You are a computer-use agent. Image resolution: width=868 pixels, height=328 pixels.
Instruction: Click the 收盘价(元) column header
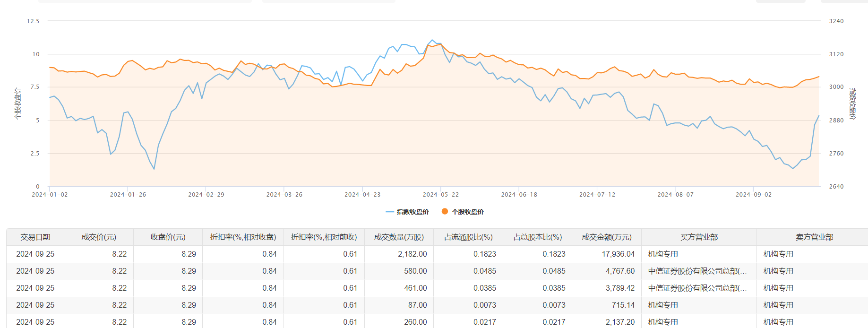(168, 237)
